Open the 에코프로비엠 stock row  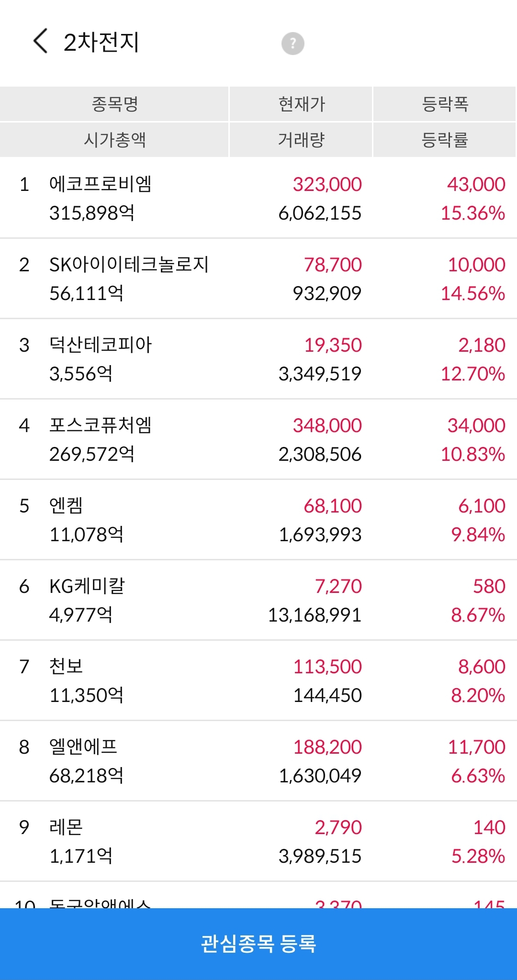pyautogui.click(x=258, y=198)
